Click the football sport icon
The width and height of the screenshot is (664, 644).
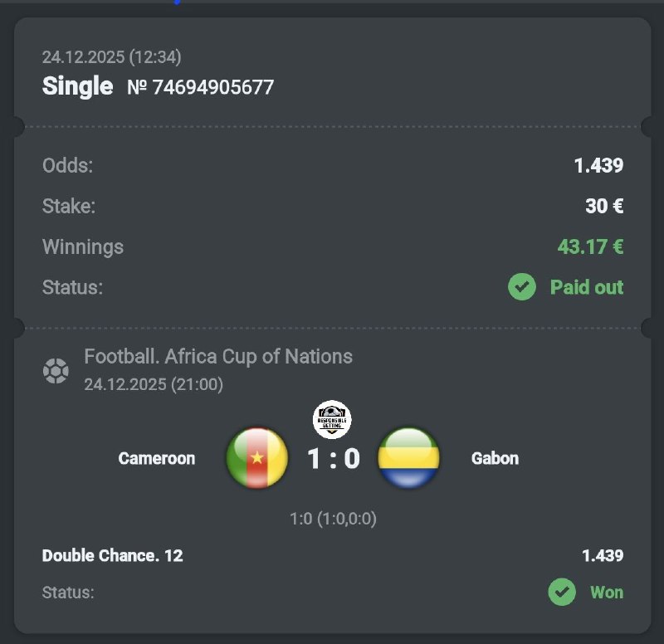pos(56,370)
